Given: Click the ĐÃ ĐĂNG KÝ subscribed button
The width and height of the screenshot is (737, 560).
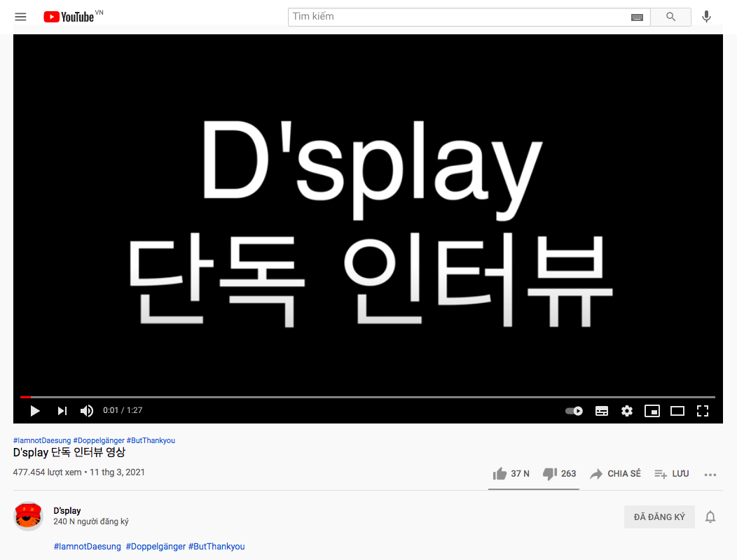Looking at the screenshot, I should (659, 517).
